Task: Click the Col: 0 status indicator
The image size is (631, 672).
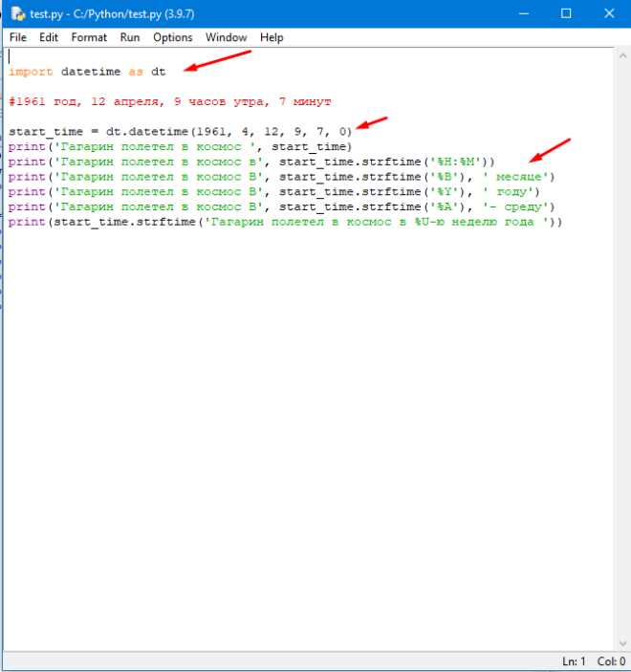Action: (x=612, y=661)
